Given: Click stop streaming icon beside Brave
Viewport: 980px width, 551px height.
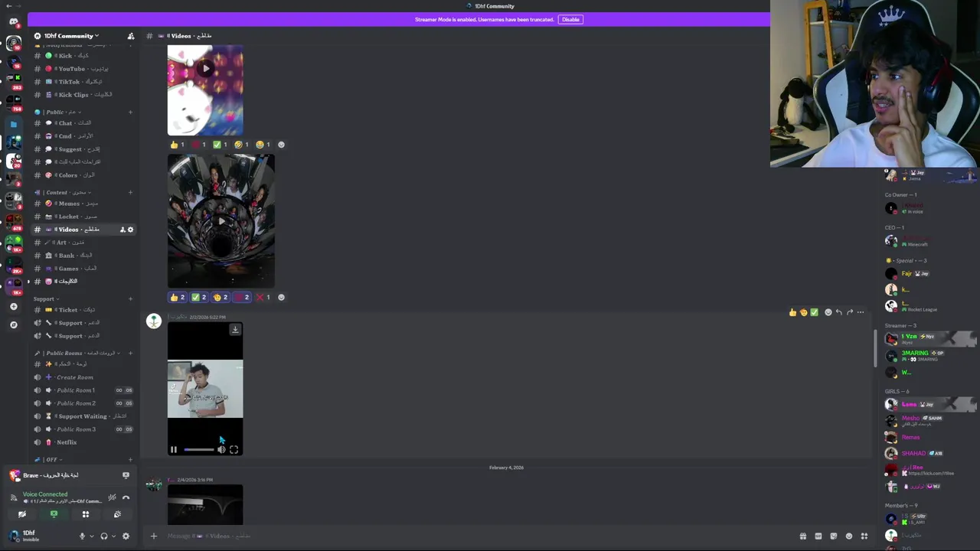Looking at the screenshot, I should tap(126, 475).
